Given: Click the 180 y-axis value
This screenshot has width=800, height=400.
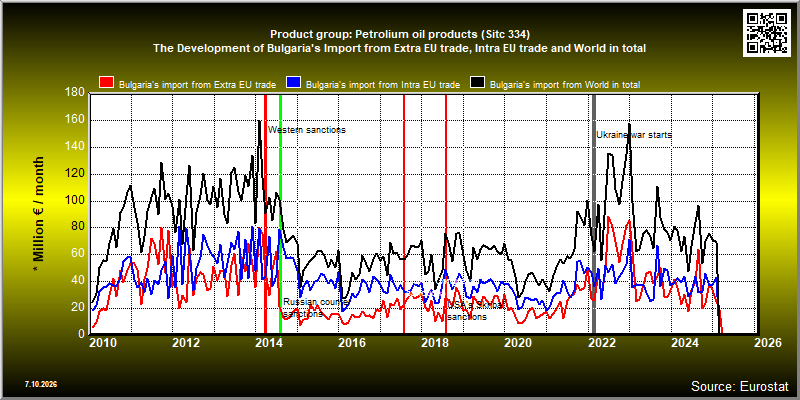Looking at the screenshot, I should click(x=76, y=93).
